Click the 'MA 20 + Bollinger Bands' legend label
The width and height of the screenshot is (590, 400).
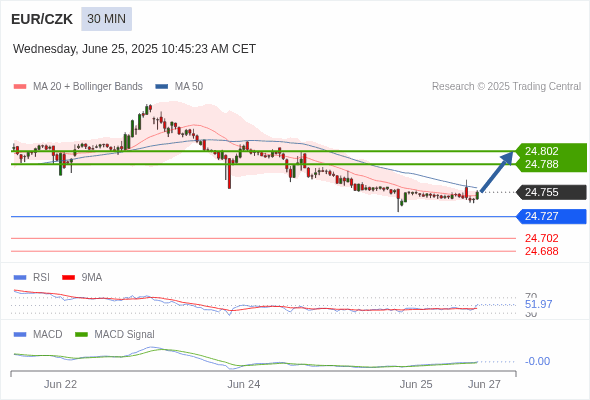pyautogui.click(x=88, y=87)
